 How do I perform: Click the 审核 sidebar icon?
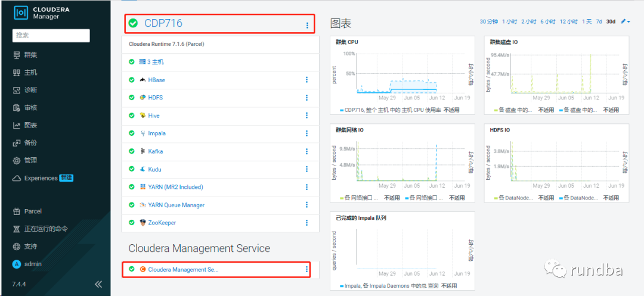(x=17, y=108)
